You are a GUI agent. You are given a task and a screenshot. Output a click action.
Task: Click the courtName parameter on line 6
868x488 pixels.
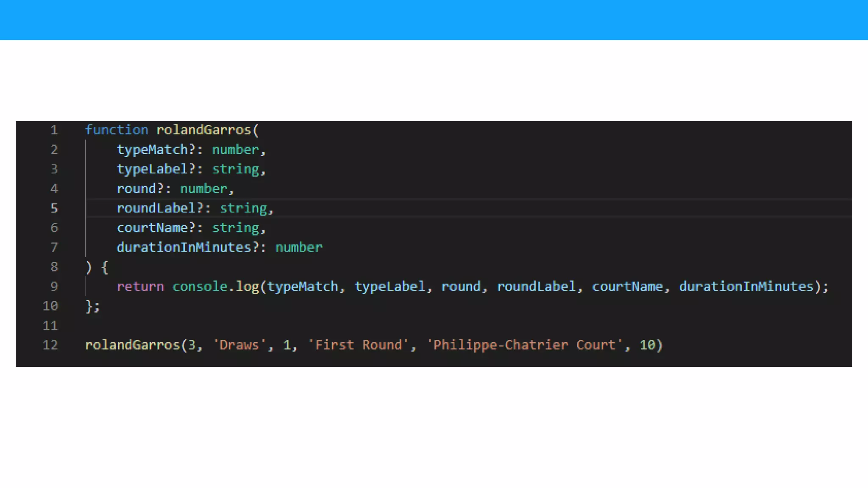pos(152,228)
